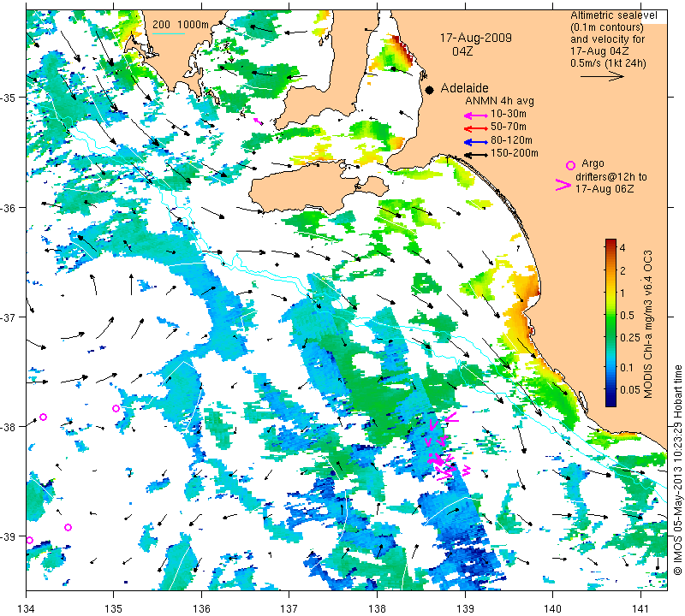Click the green 0.5 region of color bar
Image resolution: width=685 pixels, height=616 pixels.
(611, 315)
